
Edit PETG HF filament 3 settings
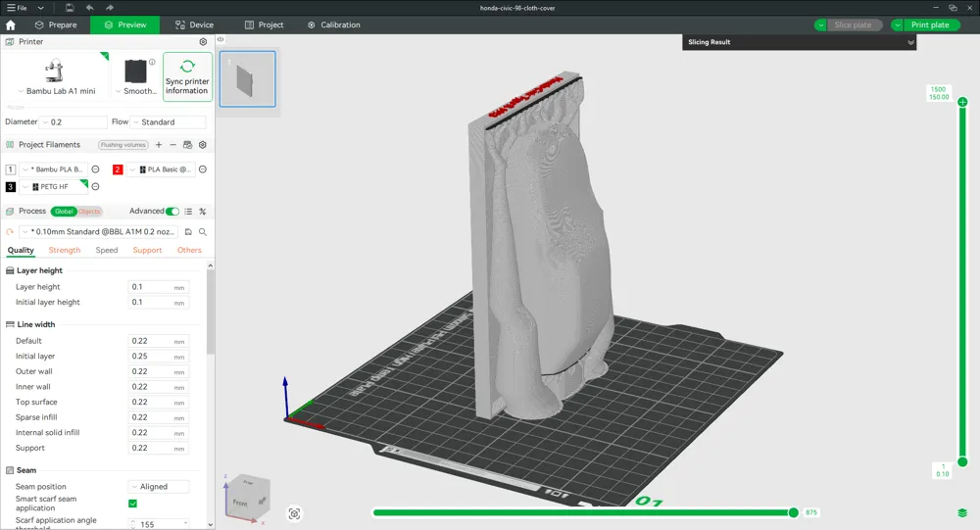pos(96,187)
